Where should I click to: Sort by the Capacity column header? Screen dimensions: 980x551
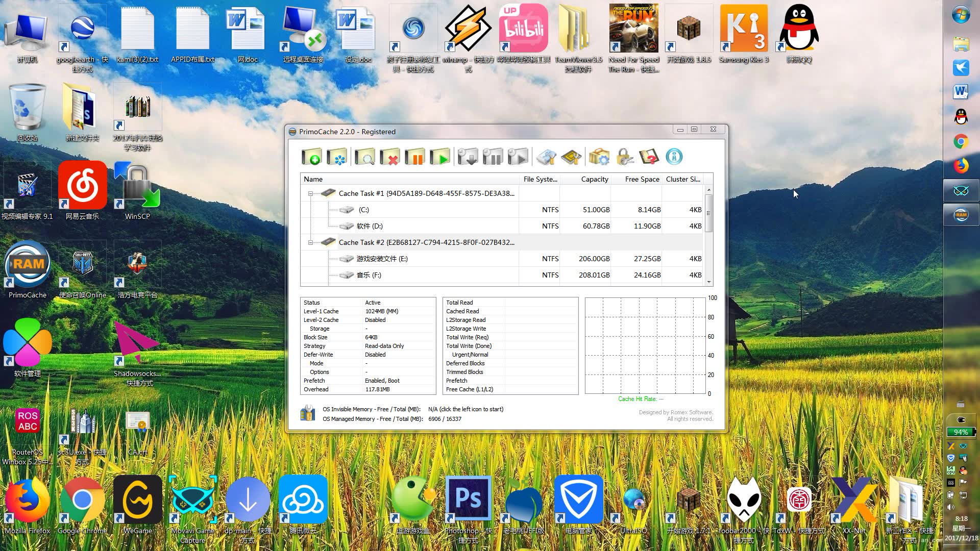[x=594, y=179]
